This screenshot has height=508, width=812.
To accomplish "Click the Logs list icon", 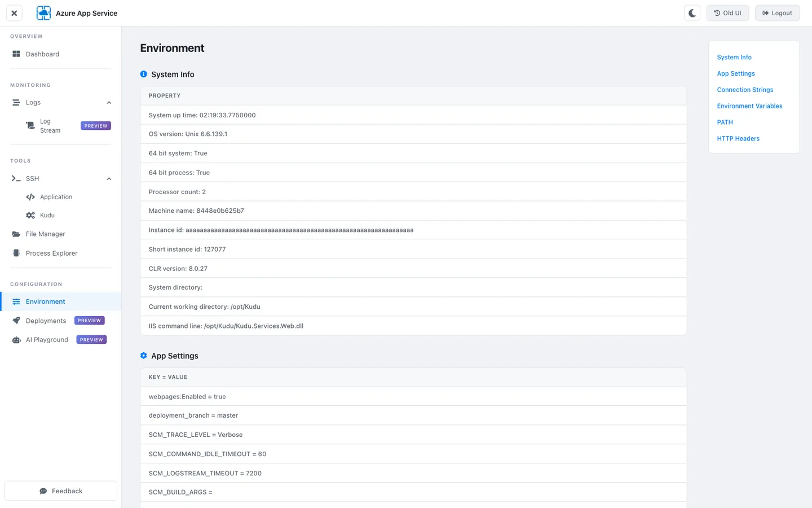I will pyautogui.click(x=16, y=103).
